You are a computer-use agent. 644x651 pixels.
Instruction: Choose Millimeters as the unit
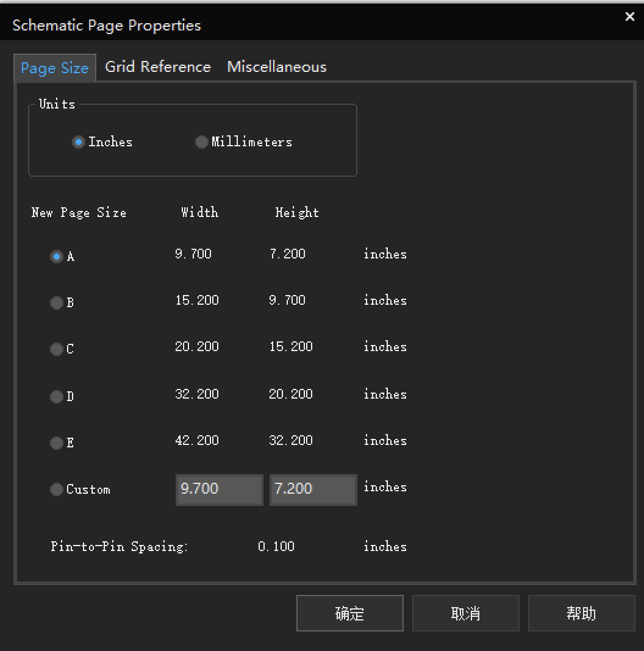click(201, 142)
